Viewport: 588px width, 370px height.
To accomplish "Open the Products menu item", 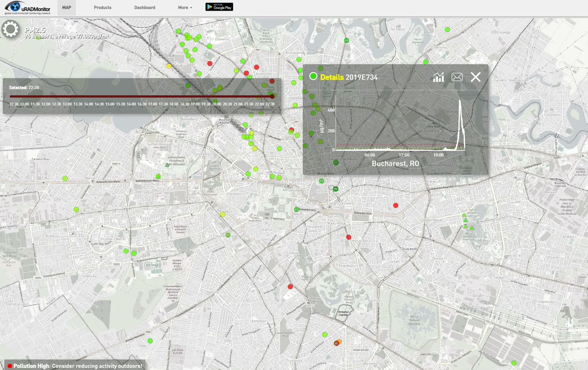I will [103, 7].
